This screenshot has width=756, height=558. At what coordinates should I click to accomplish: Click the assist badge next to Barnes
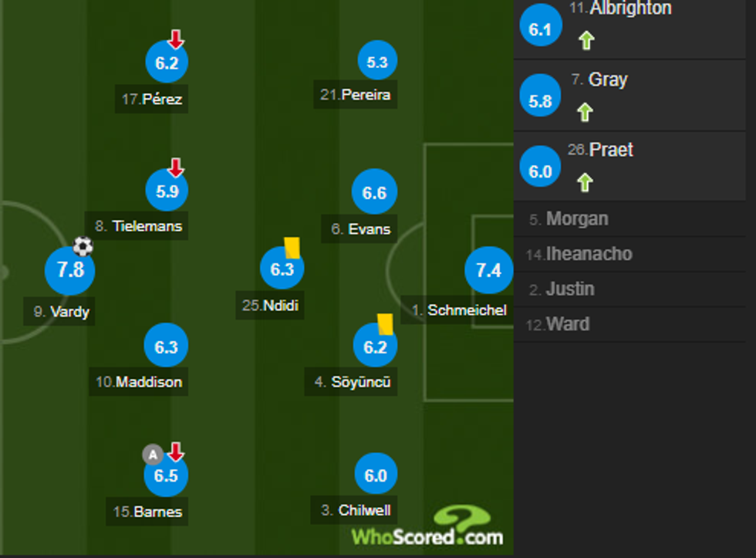[x=153, y=455]
